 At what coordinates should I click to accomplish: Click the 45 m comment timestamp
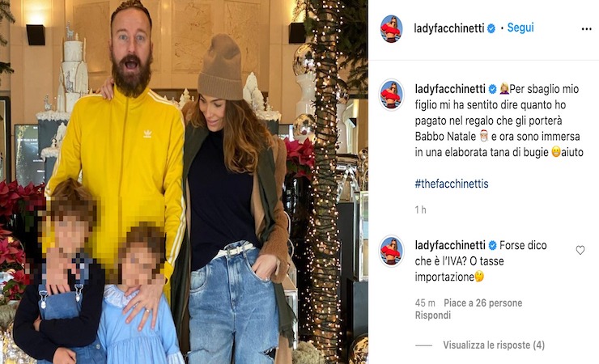425,303
